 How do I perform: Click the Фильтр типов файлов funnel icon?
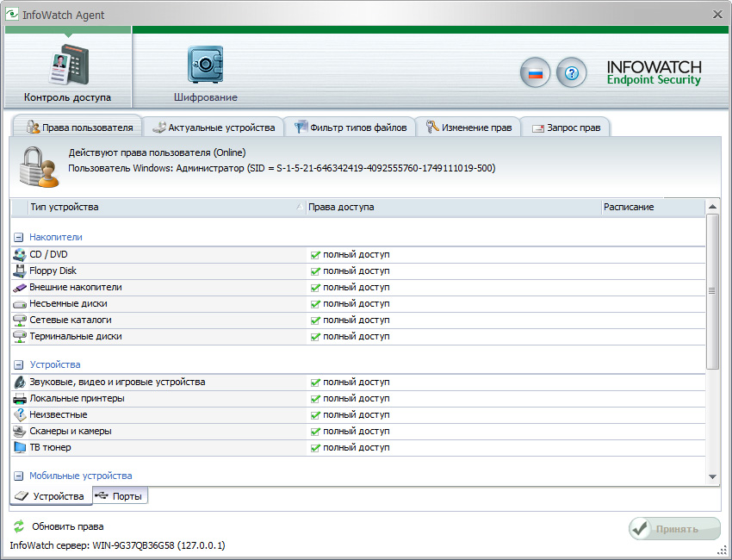[x=301, y=127]
